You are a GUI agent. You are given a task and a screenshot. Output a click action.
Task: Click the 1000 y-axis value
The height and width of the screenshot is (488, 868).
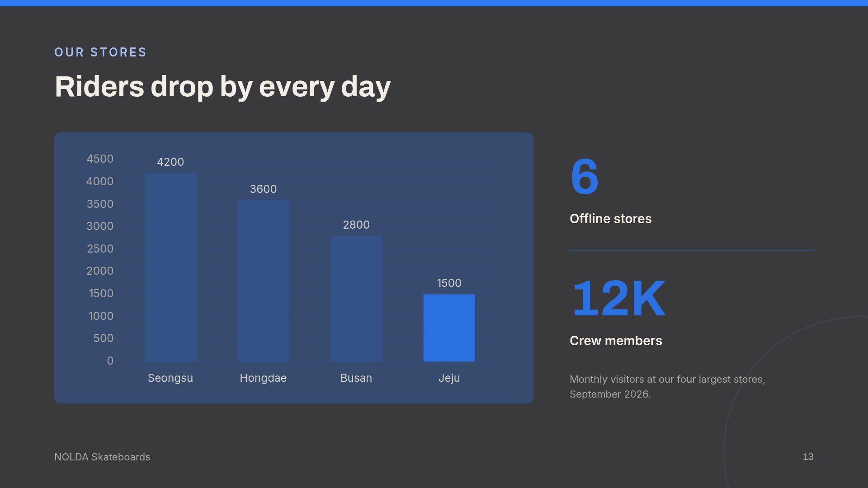(101, 316)
